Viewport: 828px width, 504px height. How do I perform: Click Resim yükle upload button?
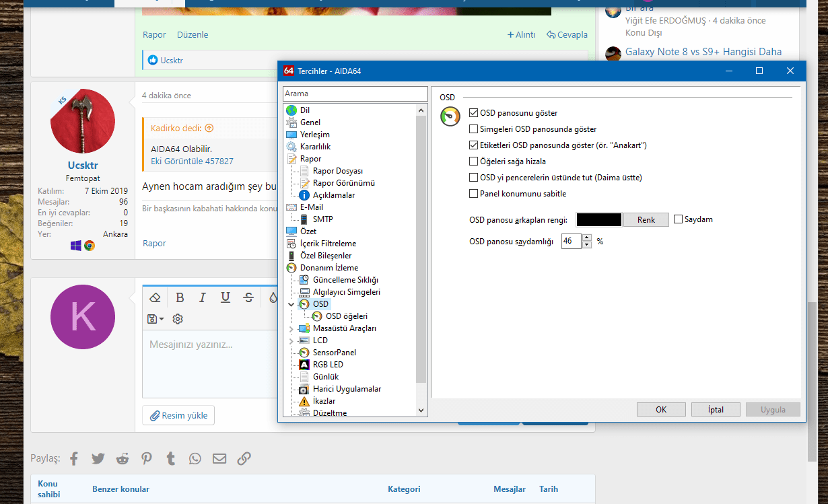pos(178,415)
